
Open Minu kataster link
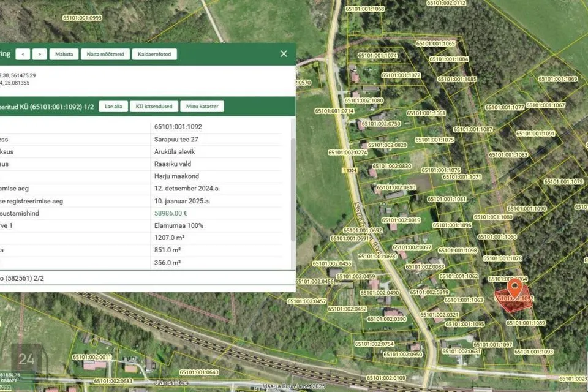click(x=202, y=106)
